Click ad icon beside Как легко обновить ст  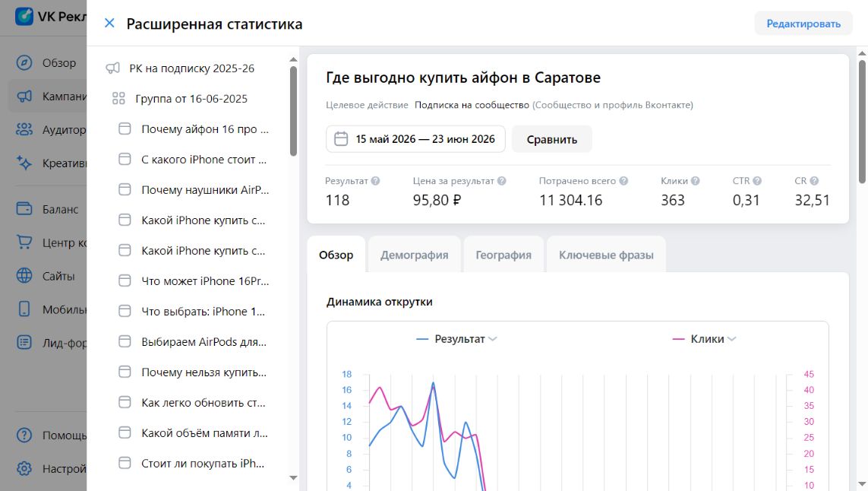coord(125,403)
